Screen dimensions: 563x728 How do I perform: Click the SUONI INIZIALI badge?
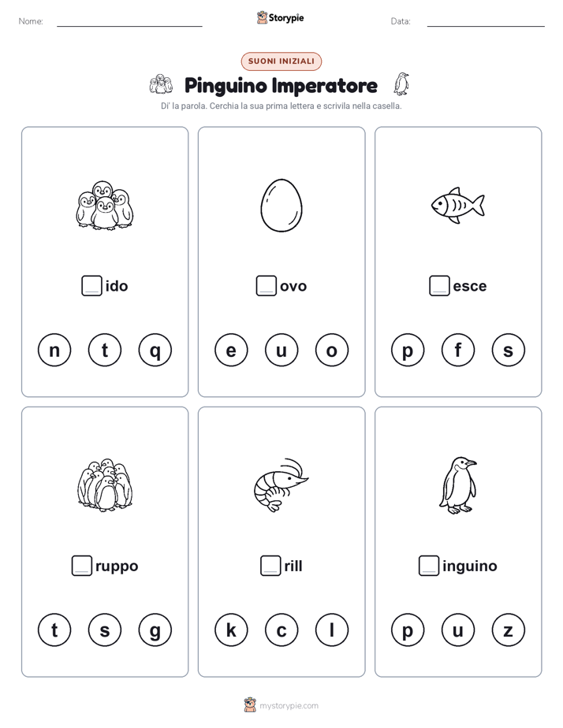[x=281, y=61]
